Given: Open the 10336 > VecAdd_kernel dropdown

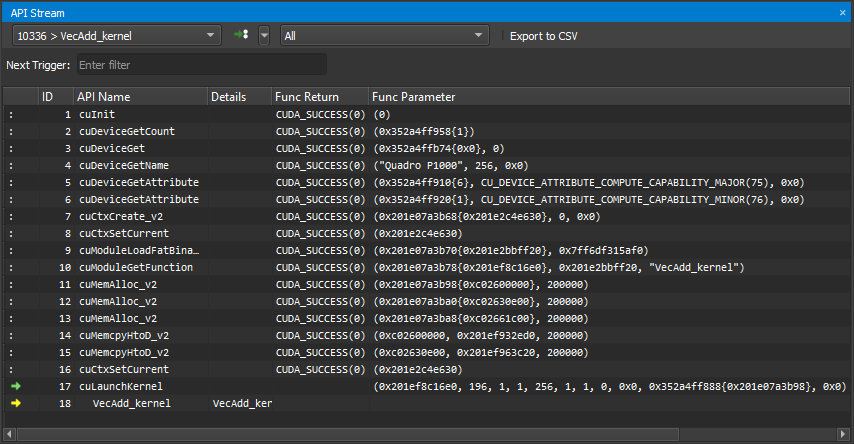Looking at the screenshot, I should (x=116, y=35).
